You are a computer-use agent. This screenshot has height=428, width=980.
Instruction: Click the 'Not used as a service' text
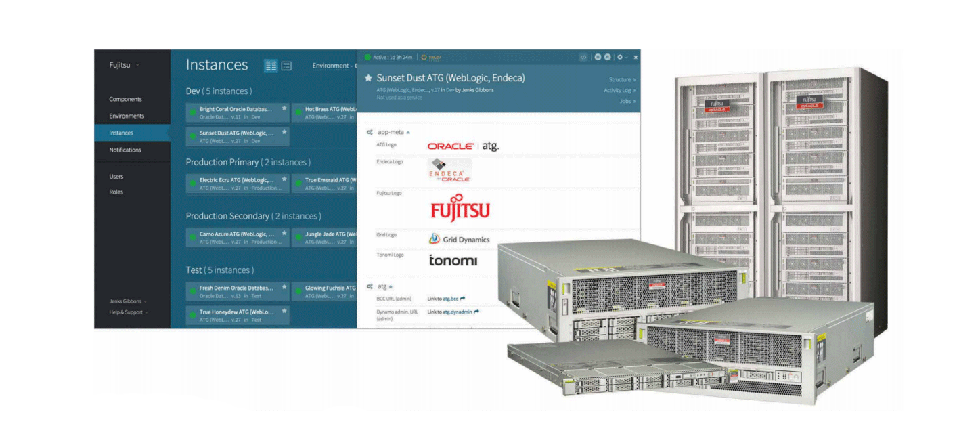pos(399,98)
